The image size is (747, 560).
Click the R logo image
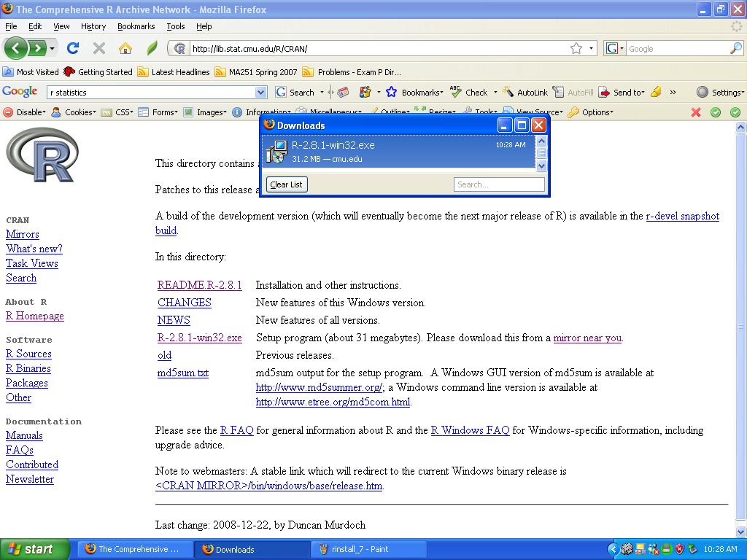pos(42,155)
